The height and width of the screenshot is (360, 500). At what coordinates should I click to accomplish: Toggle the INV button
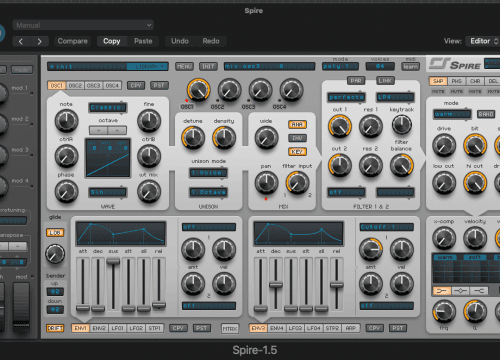(x=297, y=138)
